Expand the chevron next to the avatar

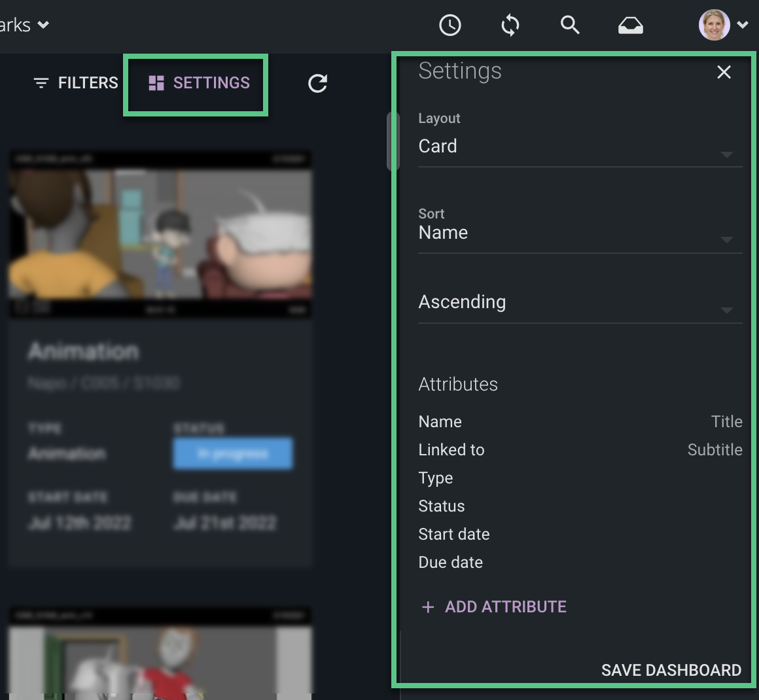(741, 25)
